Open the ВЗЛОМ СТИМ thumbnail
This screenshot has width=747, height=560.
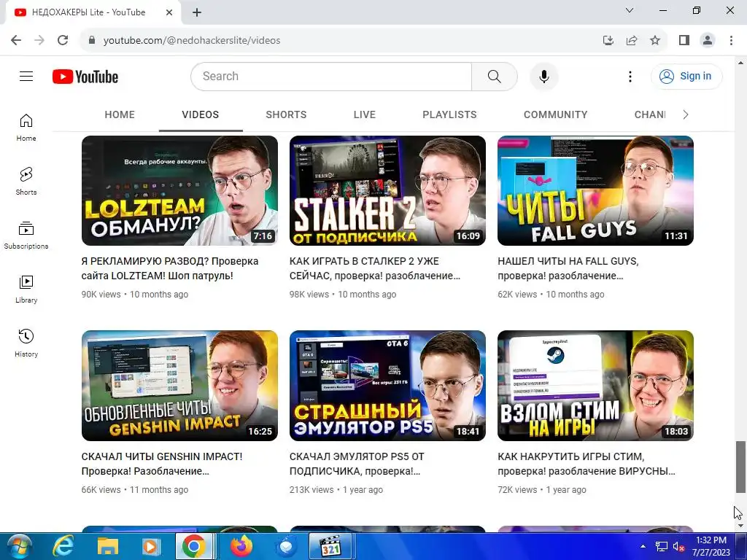coord(595,386)
